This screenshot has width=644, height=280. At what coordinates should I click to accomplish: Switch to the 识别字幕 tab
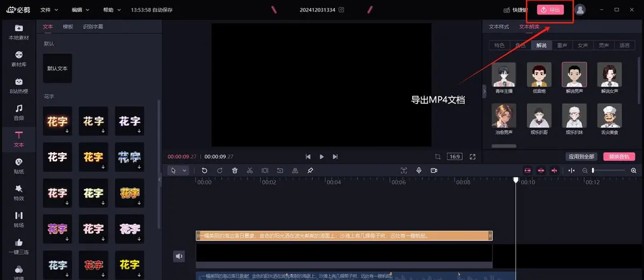(93, 26)
